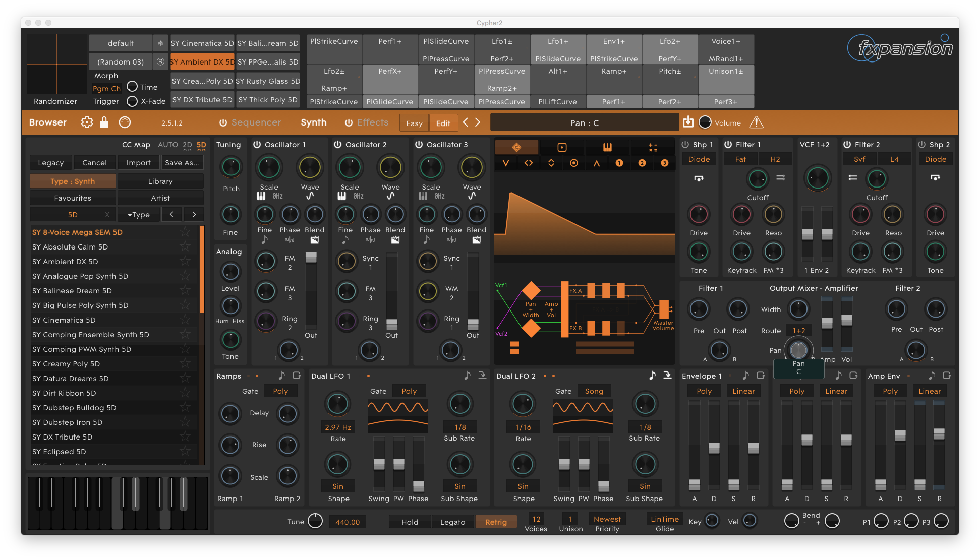Go to previous parameter with left chevron
The height and width of the screenshot is (560, 980).
[x=466, y=122]
